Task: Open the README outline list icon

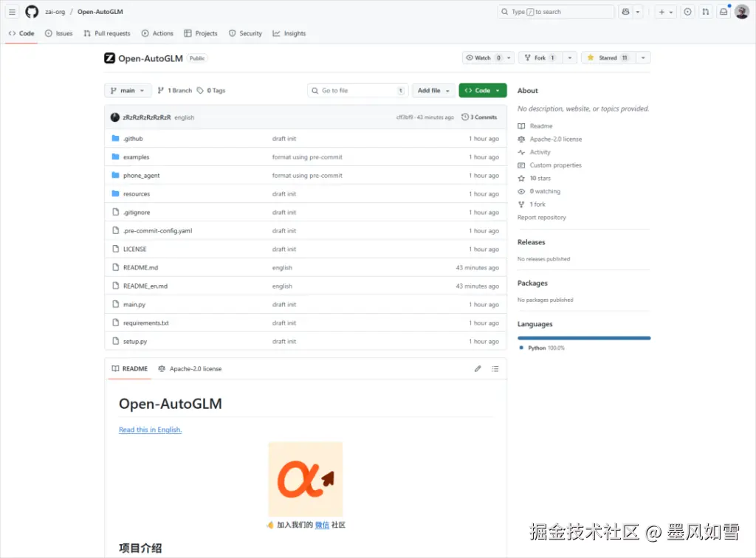Action: (x=495, y=368)
